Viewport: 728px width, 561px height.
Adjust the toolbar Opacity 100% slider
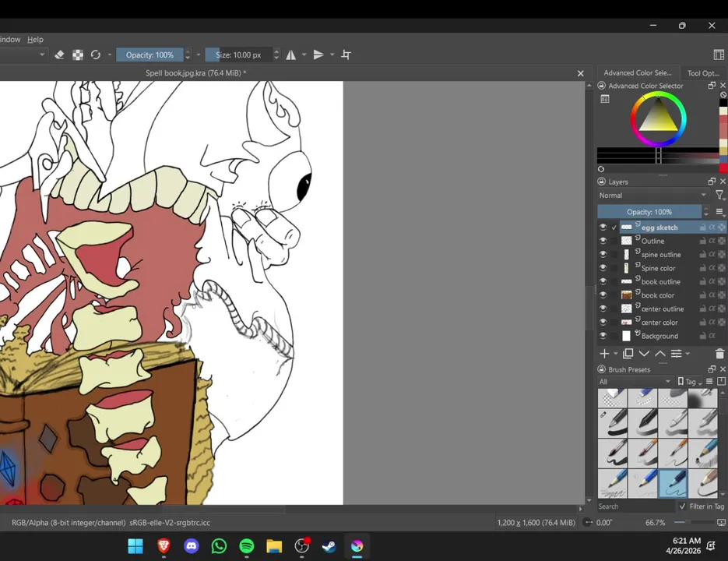click(x=149, y=55)
